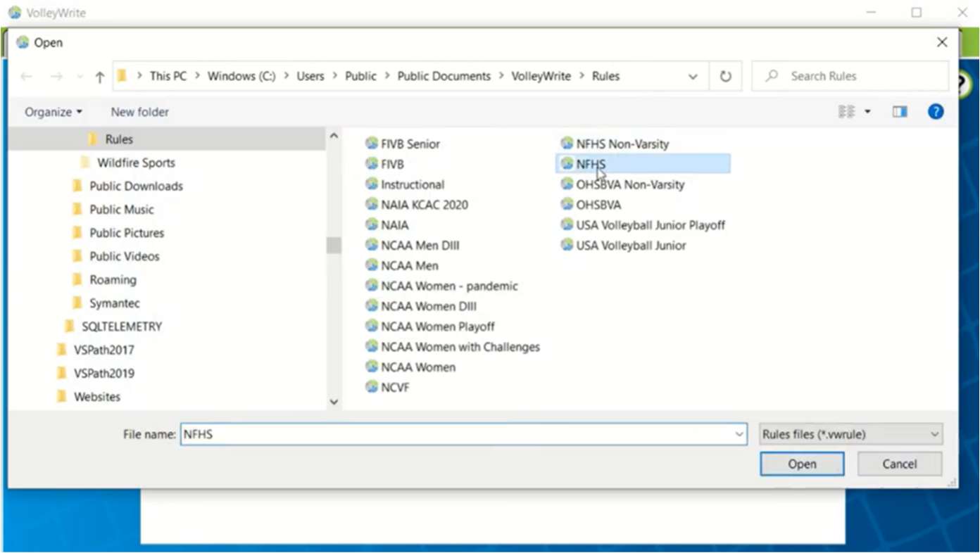The height and width of the screenshot is (553, 980).
Task: Click Public Documents in address path
Action: coord(444,77)
